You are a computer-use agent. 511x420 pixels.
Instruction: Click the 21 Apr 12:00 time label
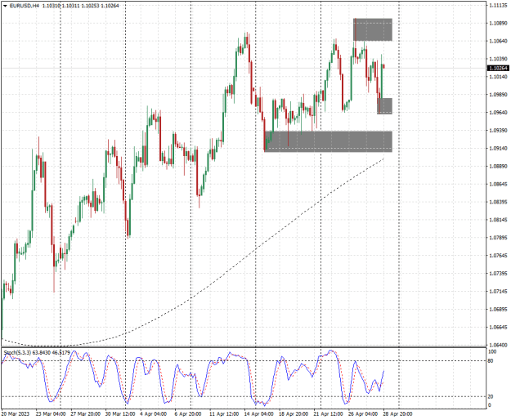tap(328, 414)
